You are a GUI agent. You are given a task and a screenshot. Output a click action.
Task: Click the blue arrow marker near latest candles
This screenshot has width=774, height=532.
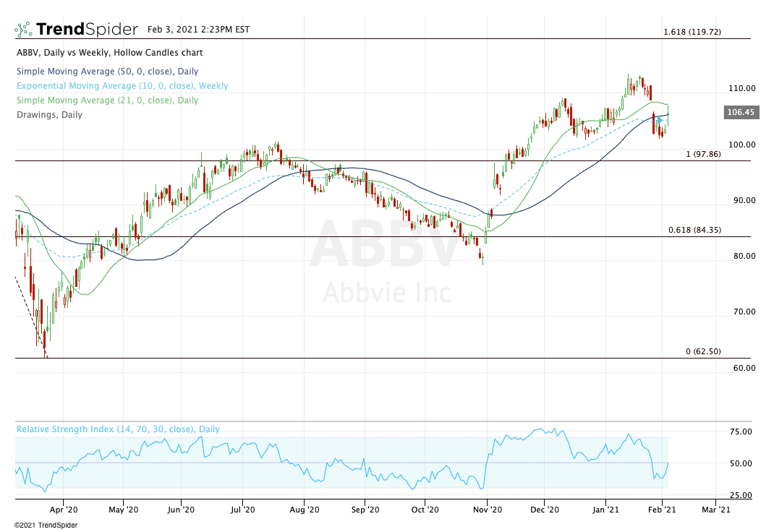coord(660,120)
